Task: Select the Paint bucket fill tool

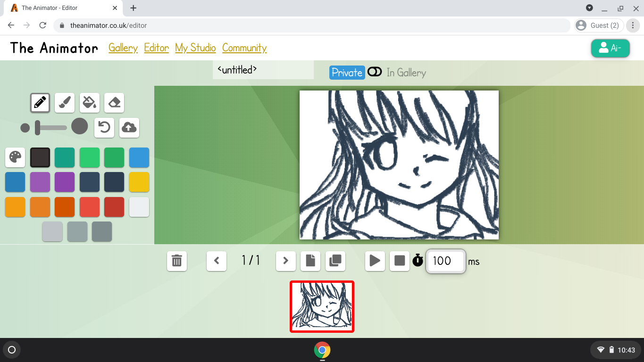Action: (90, 102)
